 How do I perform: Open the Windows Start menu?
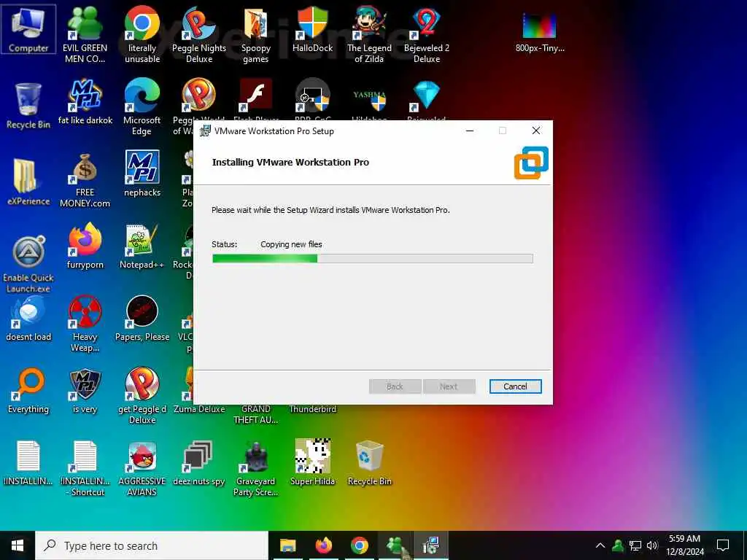point(18,545)
